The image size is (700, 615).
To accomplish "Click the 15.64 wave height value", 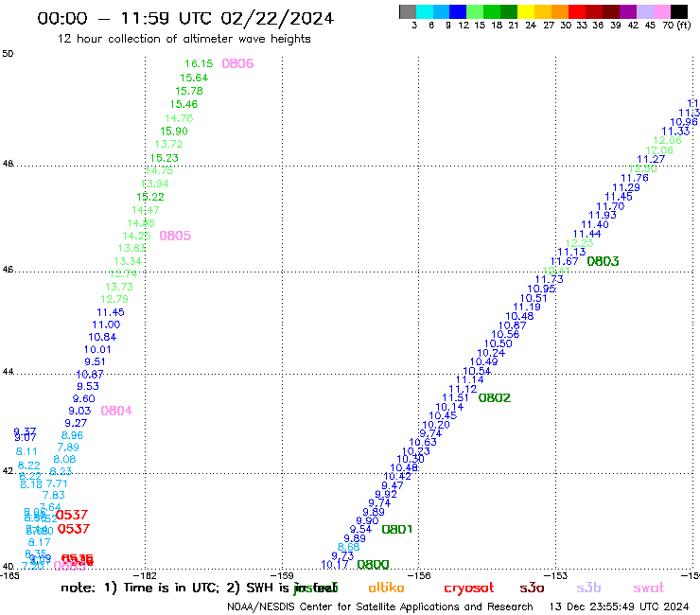I will [x=194, y=78].
